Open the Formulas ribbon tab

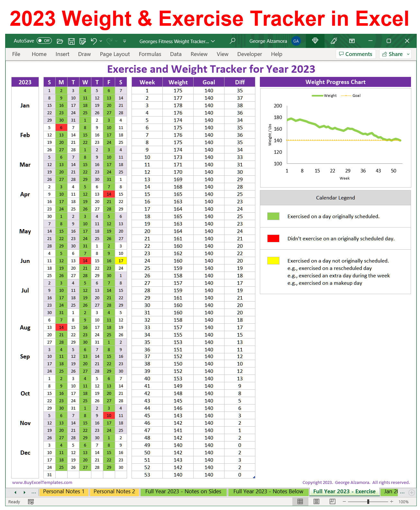[150, 54]
